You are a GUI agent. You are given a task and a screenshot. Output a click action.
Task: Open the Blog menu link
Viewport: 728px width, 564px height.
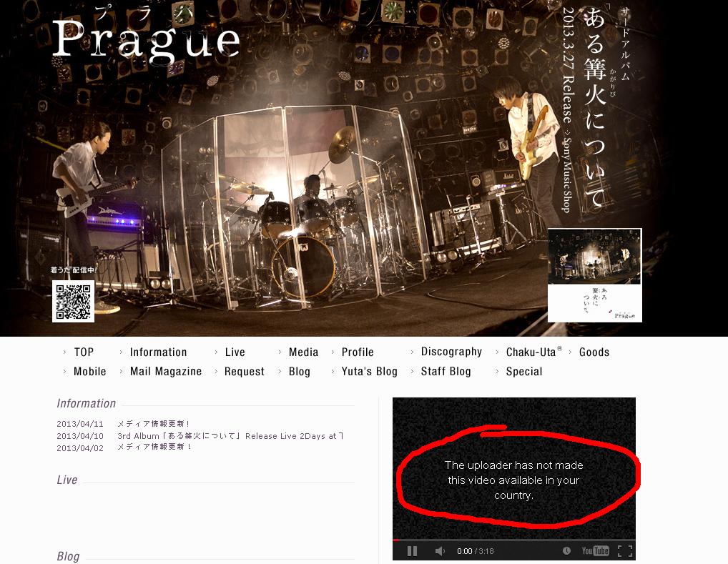300,372
